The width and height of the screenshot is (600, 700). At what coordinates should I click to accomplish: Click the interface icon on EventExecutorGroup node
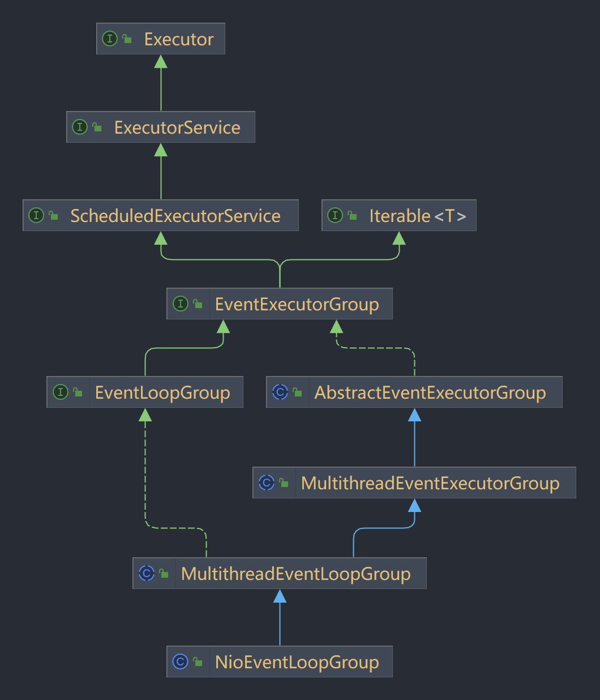coord(180,304)
